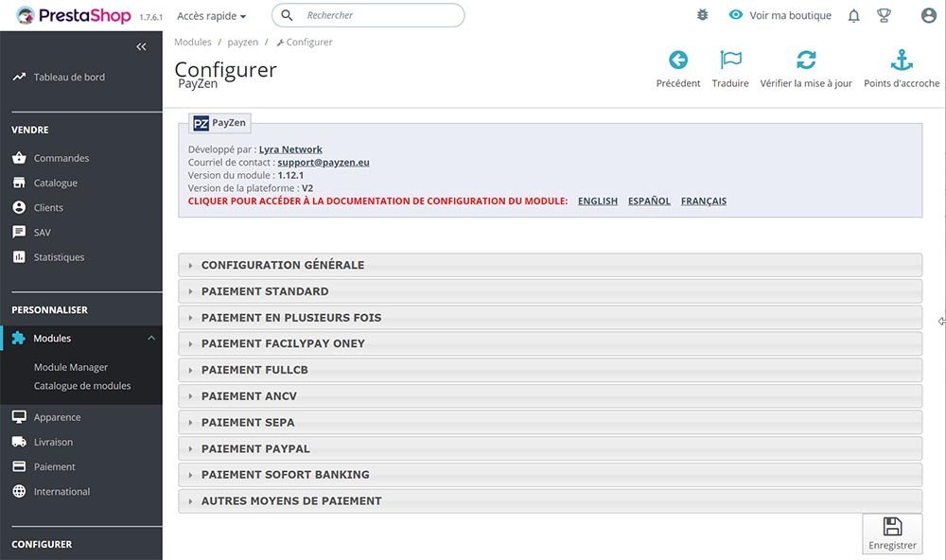Click the Vérifier la mise à jour refresh icon
This screenshot has width=946, height=560.
click(806, 60)
